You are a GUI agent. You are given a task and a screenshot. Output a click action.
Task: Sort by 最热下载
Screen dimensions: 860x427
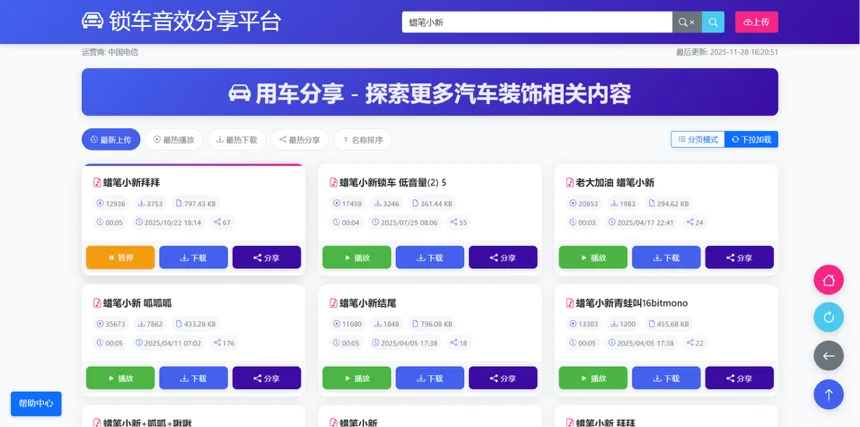click(237, 140)
